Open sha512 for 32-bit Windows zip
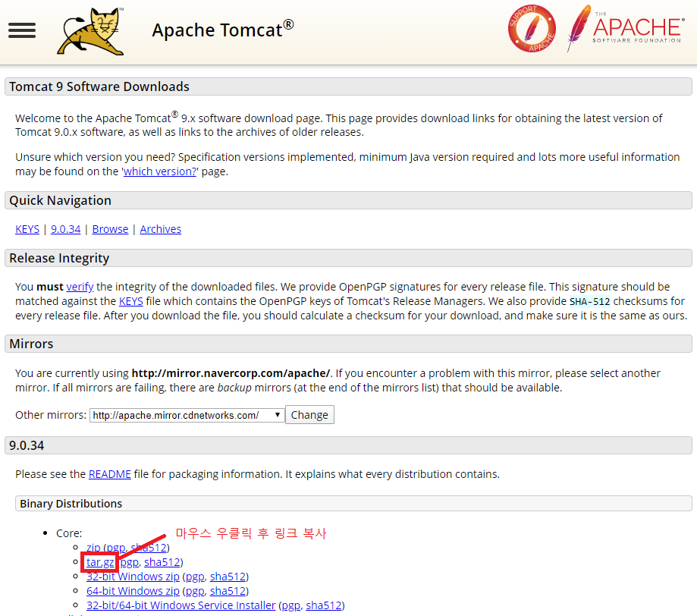 [228, 577]
